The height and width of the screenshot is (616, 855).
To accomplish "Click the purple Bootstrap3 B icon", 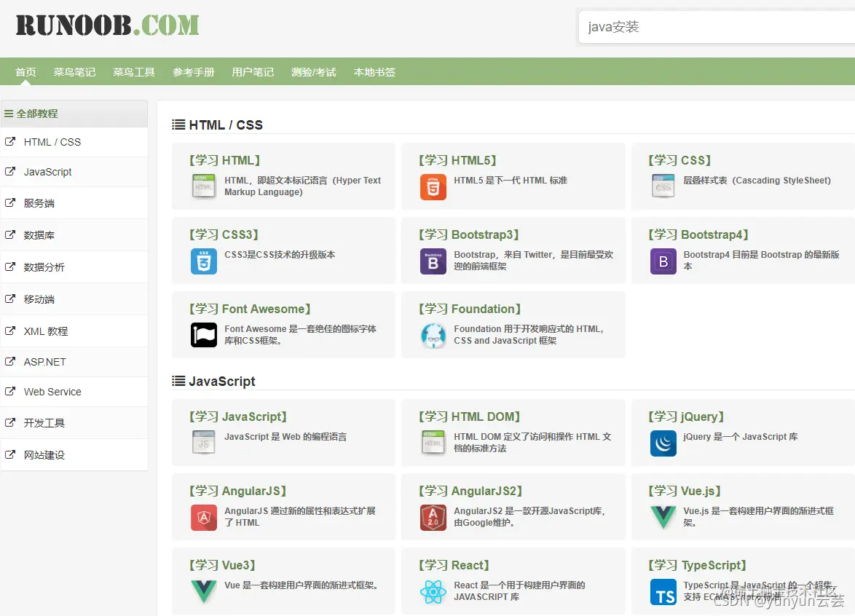I will [x=433, y=261].
